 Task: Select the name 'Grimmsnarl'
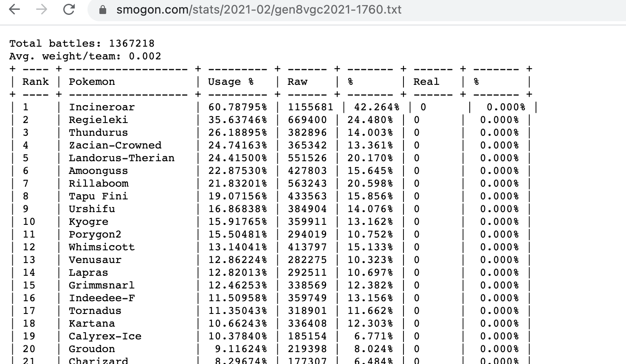pyautogui.click(x=102, y=285)
